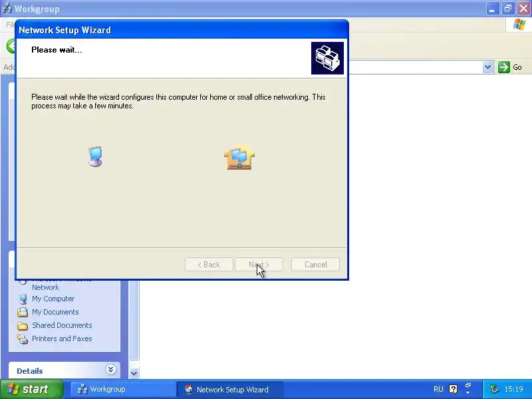Screen dimensions: 532x399
Task: Restore down the Workgroup window
Action: pyautogui.click(x=508, y=9)
